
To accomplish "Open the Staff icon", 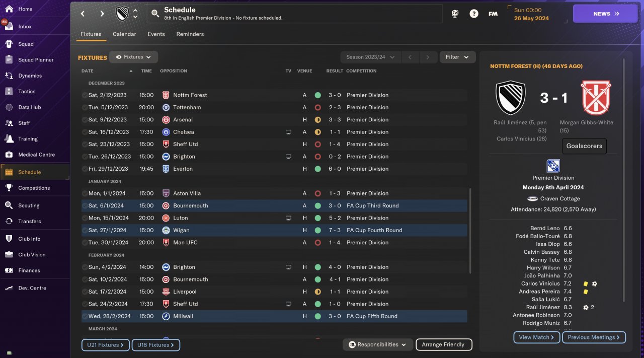I will pyautogui.click(x=9, y=123).
